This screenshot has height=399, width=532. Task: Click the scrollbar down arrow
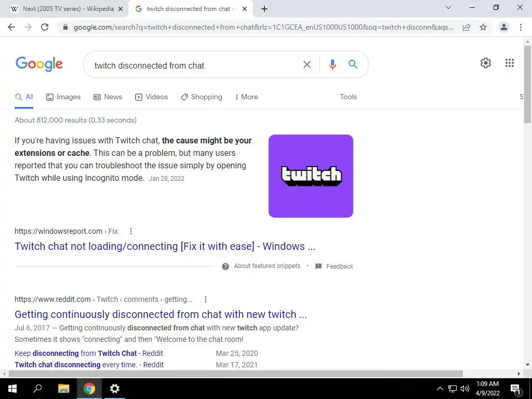[x=528, y=365]
